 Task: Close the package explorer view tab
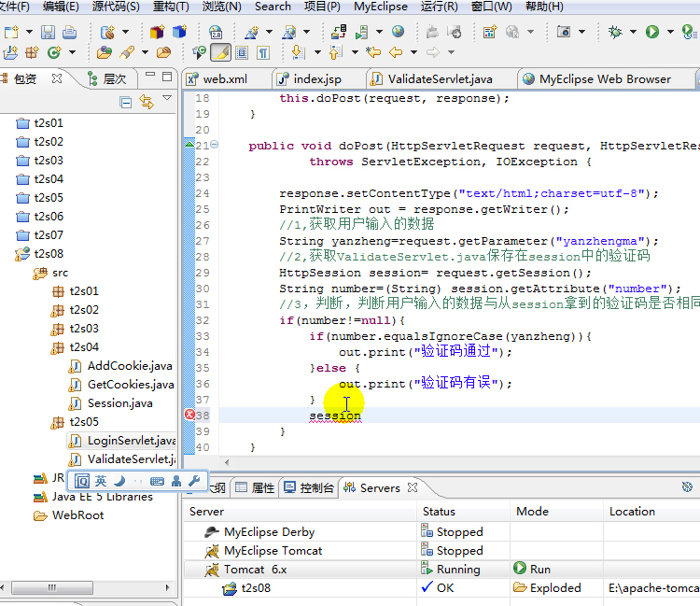click(x=57, y=78)
